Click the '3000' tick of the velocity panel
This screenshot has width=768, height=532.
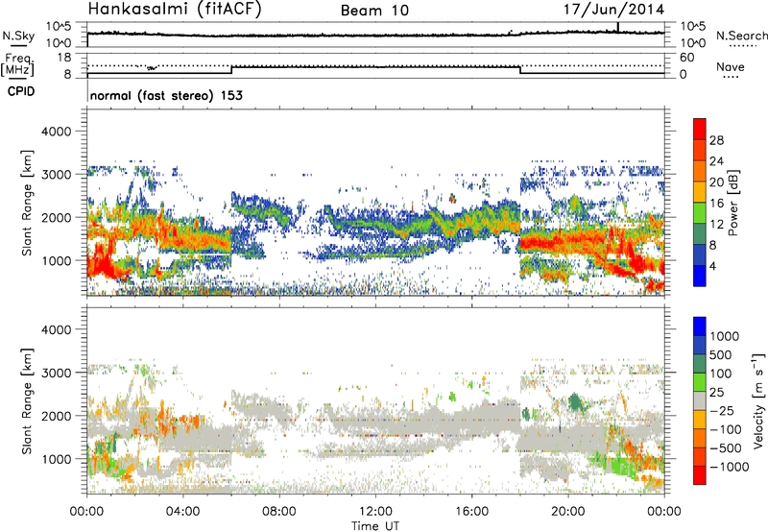pos(56,373)
